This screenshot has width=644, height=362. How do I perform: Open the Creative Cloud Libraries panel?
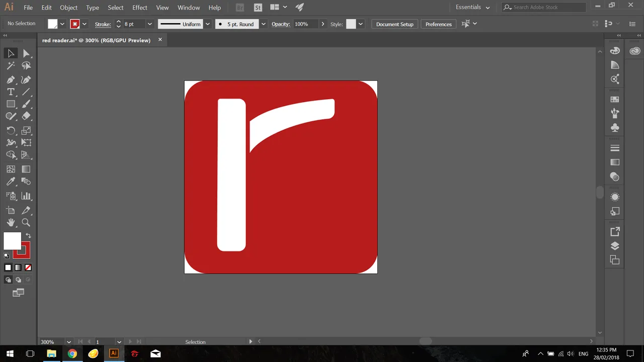(634, 51)
